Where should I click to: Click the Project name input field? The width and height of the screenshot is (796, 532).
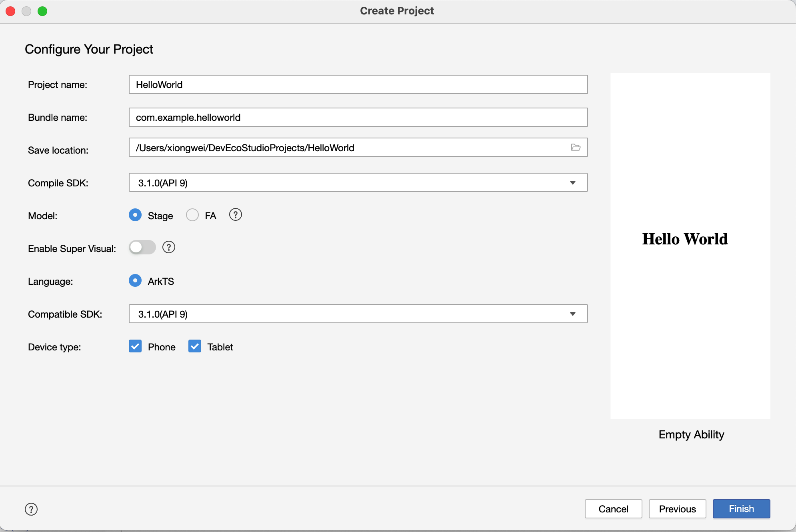tap(358, 84)
